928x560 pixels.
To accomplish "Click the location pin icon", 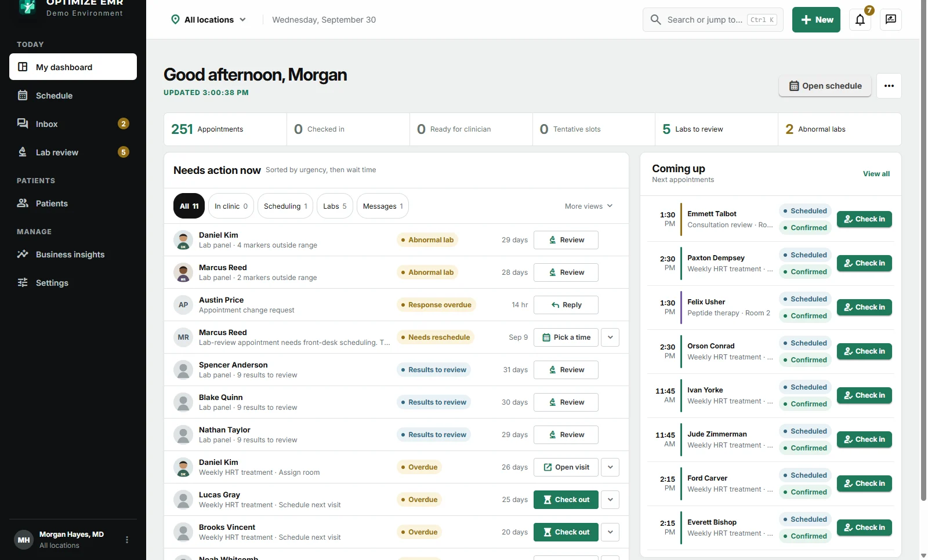I will [175, 20].
